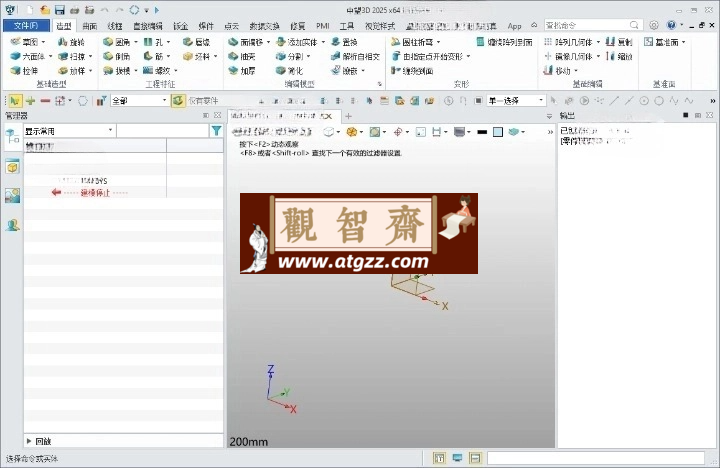Switch to the 线框 ribbon tab
The height and width of the screenshot is (468, 720).
click(115, 26)
